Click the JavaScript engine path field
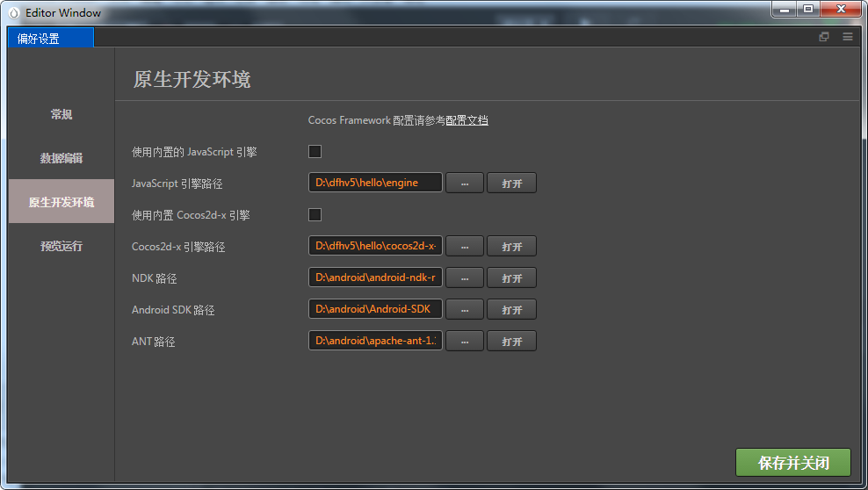The width and height of the screenshot is (868, 490). [x=375, y=183]
